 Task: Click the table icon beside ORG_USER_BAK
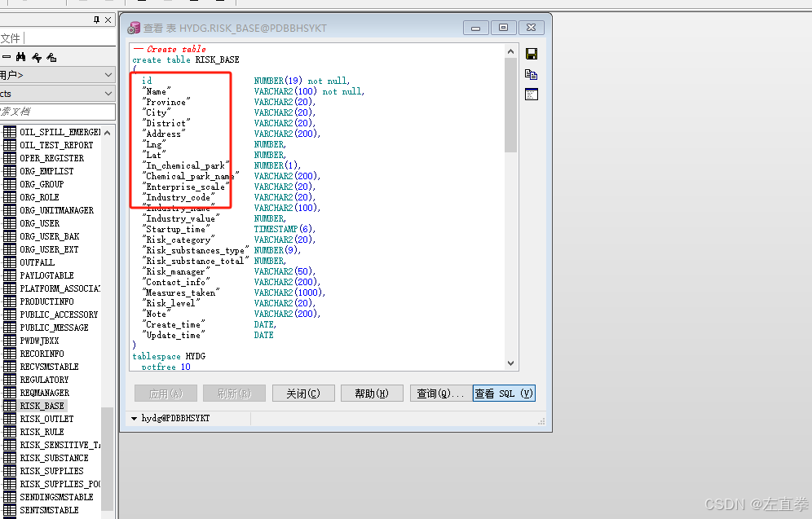[10, 236]
